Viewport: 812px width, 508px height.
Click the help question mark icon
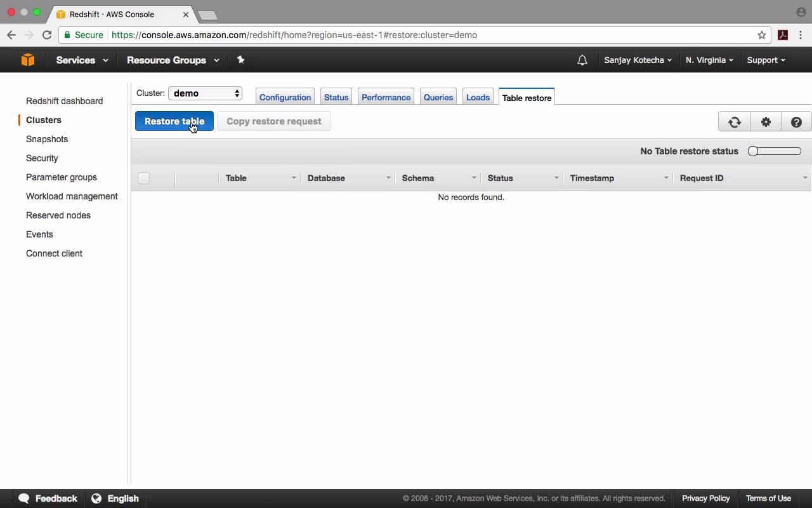[x=796, y=122]
